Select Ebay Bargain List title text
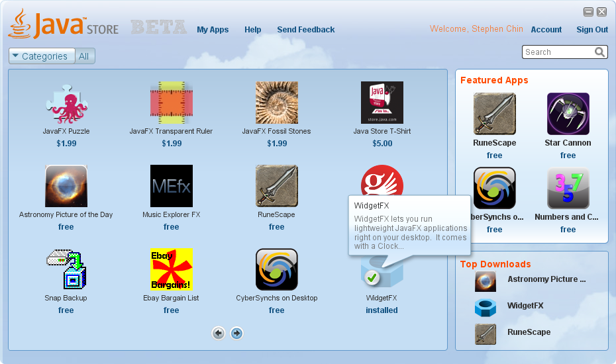Screen dimensions: 616x364 172,298
